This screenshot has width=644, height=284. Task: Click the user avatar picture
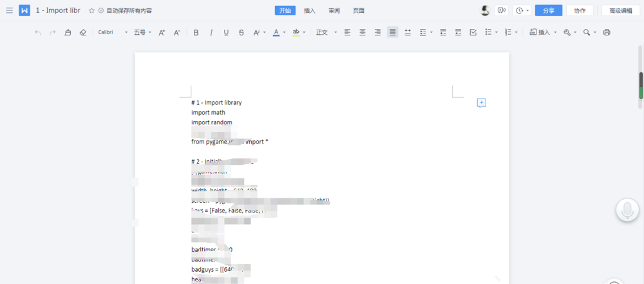(x=486, y=11)
